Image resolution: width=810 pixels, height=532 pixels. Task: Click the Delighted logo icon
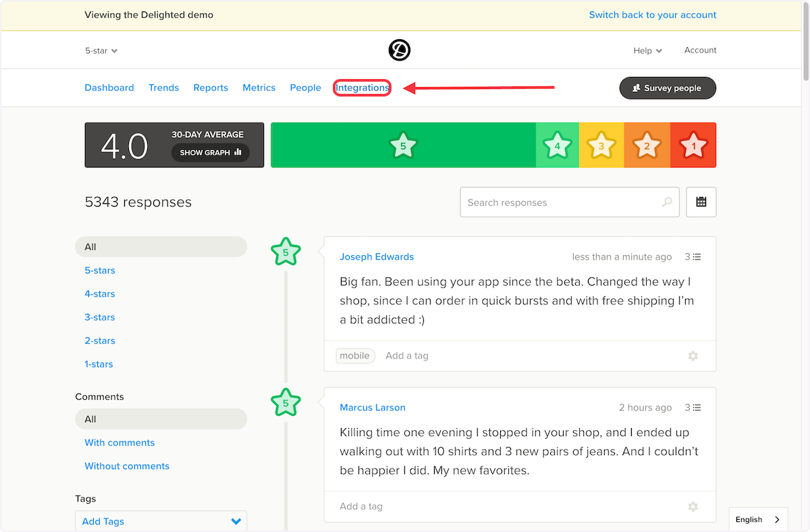click(x=400, y=50)
